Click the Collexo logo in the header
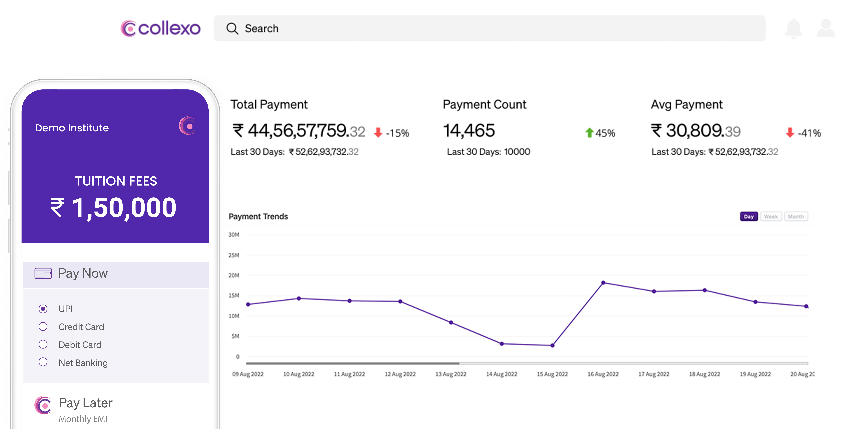Image resolution: width=868 pixels, height=429 pixels. click(161, 28)
